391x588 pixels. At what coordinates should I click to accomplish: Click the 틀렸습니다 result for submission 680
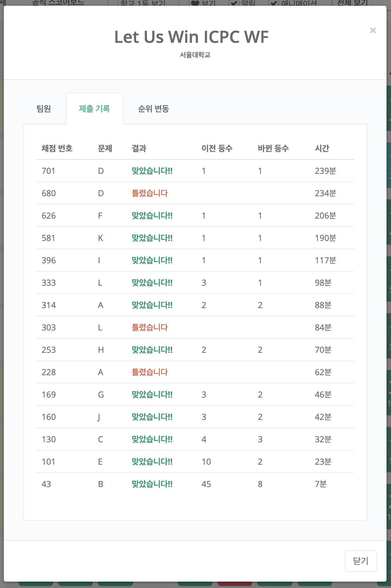click(150, 193)
